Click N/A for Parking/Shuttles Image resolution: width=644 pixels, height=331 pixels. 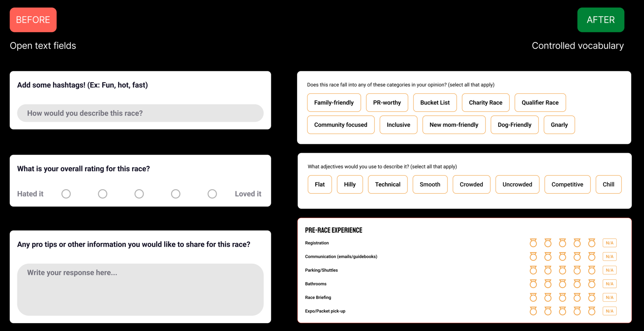(609, 270)
